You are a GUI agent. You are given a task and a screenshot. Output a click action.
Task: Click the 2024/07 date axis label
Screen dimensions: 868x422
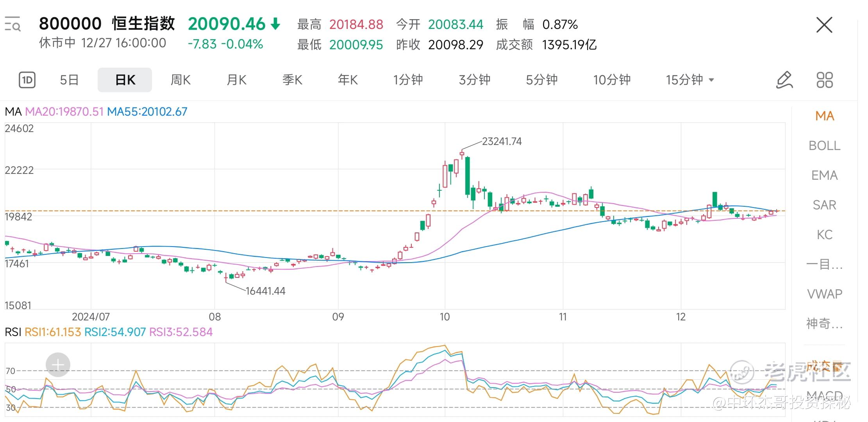tap(91, 316)
